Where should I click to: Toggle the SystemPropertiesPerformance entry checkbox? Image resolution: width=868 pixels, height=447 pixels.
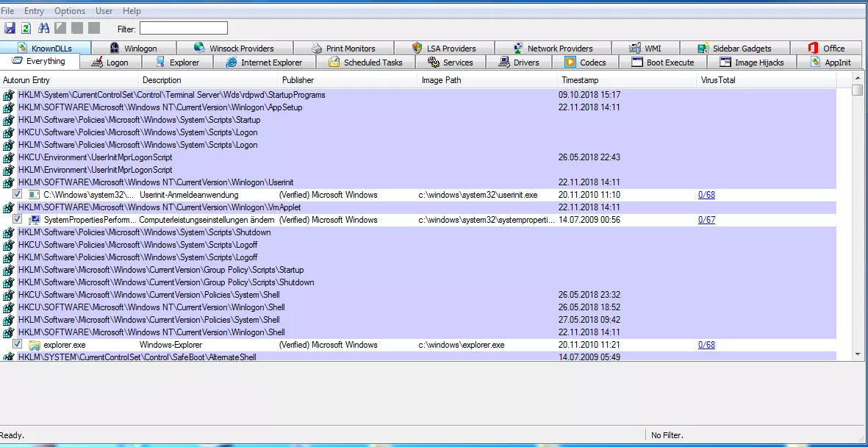pos(18,220)
